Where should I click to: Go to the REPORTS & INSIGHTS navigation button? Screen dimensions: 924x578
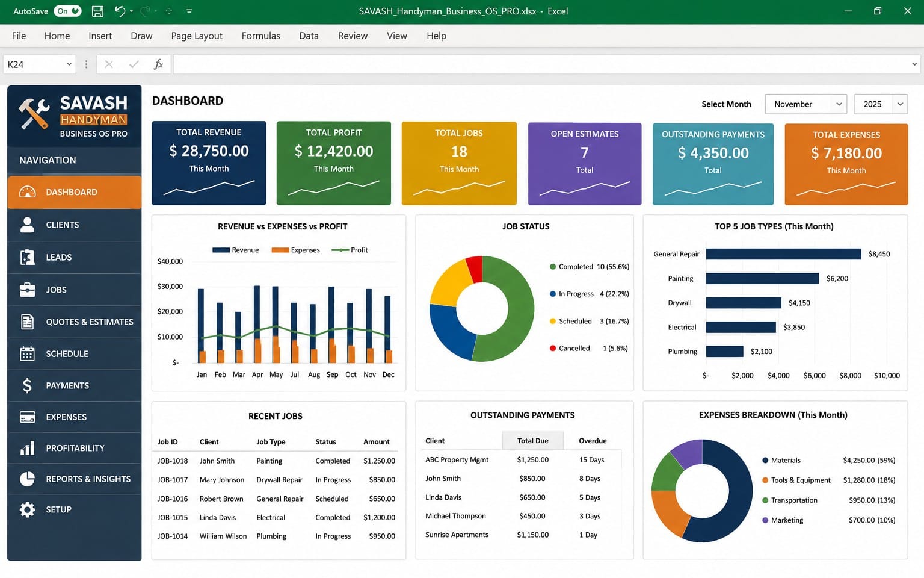tap(75, 479)
